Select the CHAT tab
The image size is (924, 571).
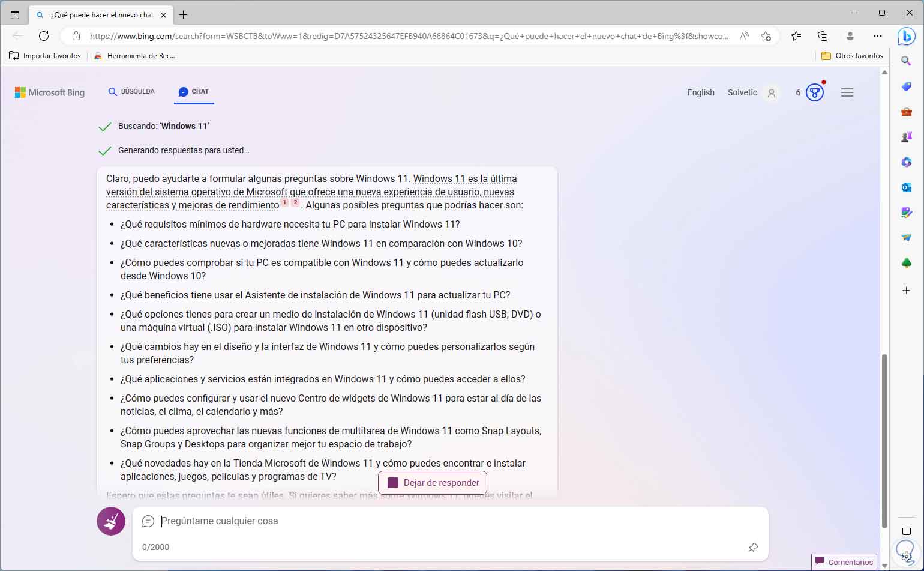click(x=194, y=92)
